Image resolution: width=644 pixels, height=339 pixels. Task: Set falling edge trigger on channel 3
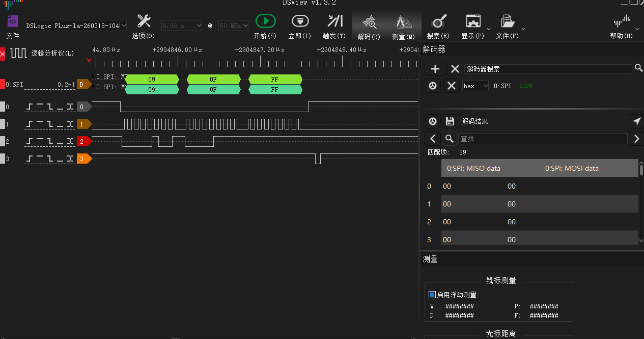point(50,159)
